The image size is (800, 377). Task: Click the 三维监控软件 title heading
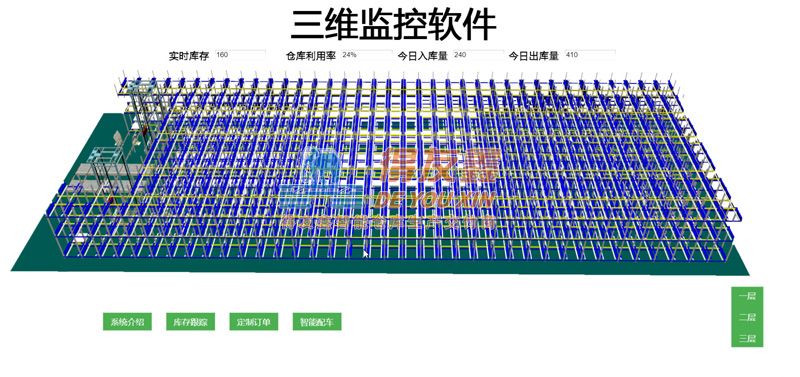[x=393, y=24]
